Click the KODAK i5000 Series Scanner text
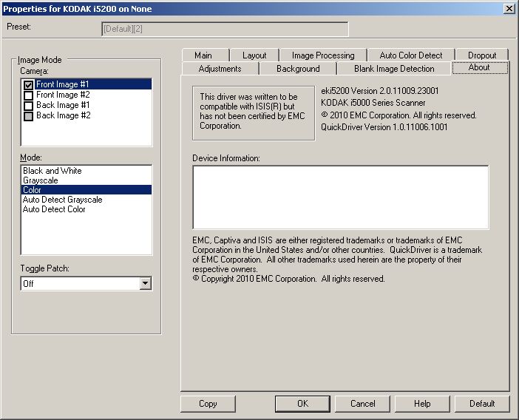Image resolution: width=519 pixels, height=420 pixels. pos(373,103)
